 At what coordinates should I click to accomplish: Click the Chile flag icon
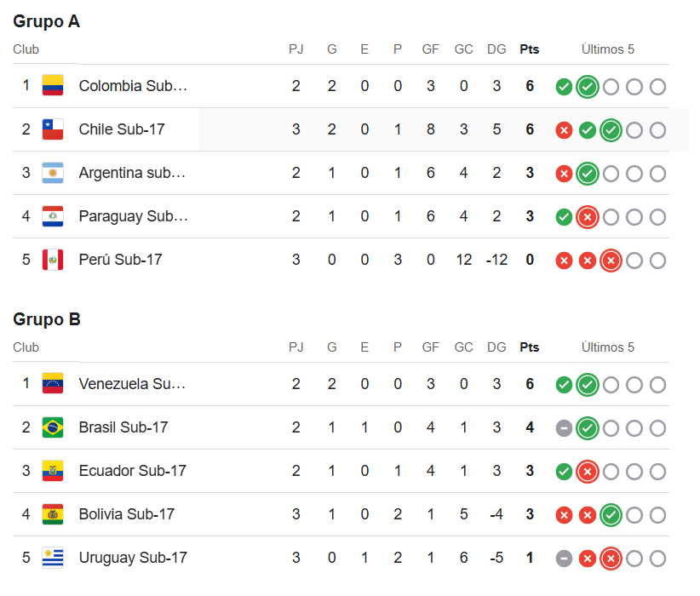point(53,129)
